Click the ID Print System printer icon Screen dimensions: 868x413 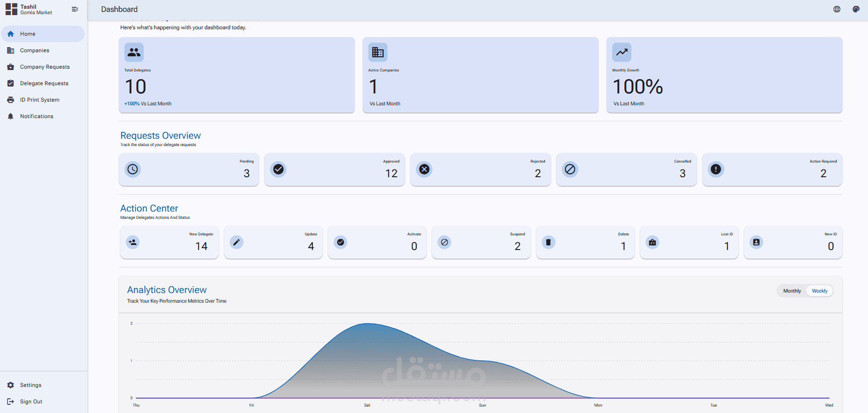pos(11,100)
